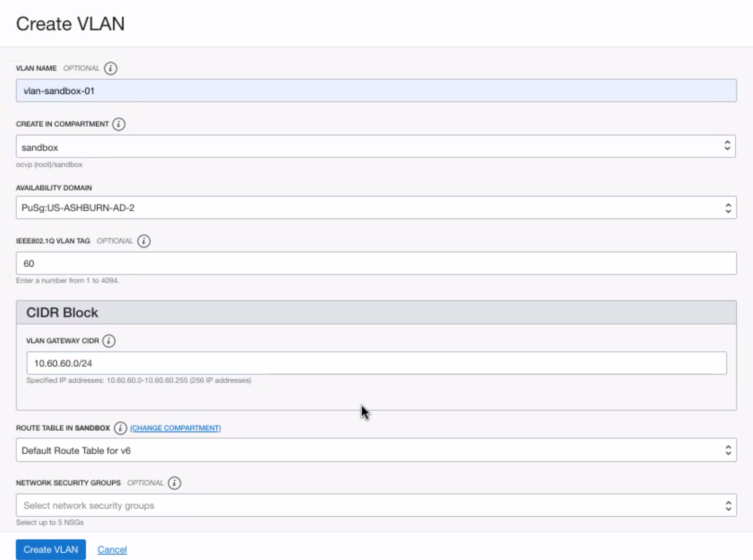Click the Create in Compartment info icon
This screenshot has width=753, height=560.
tap(119, 124)
